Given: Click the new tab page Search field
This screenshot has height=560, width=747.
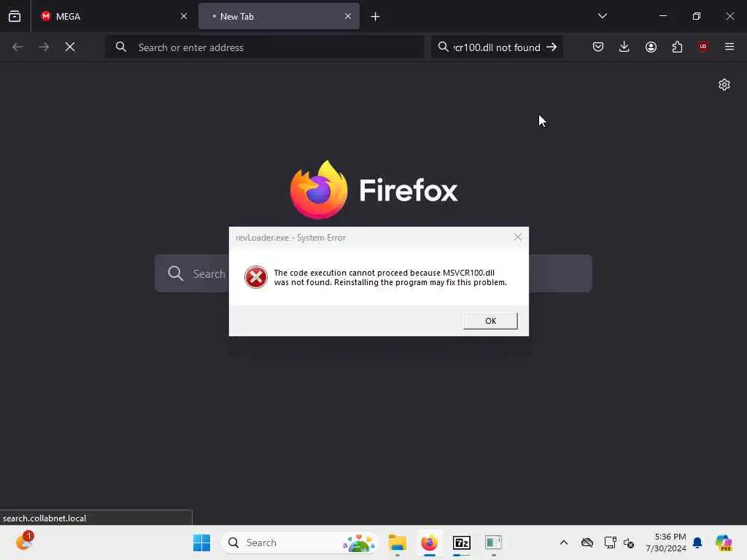Looking at the screenshot, I should [373, 273].
